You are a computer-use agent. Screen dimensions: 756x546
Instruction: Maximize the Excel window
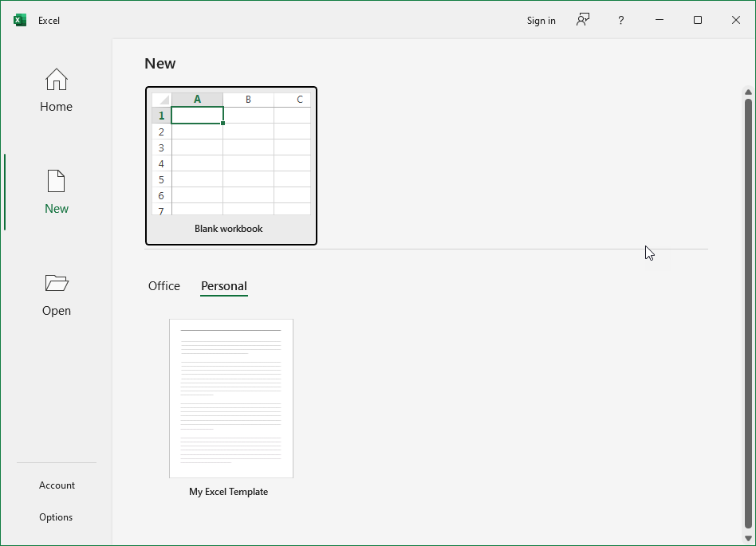tap(698, 20)
